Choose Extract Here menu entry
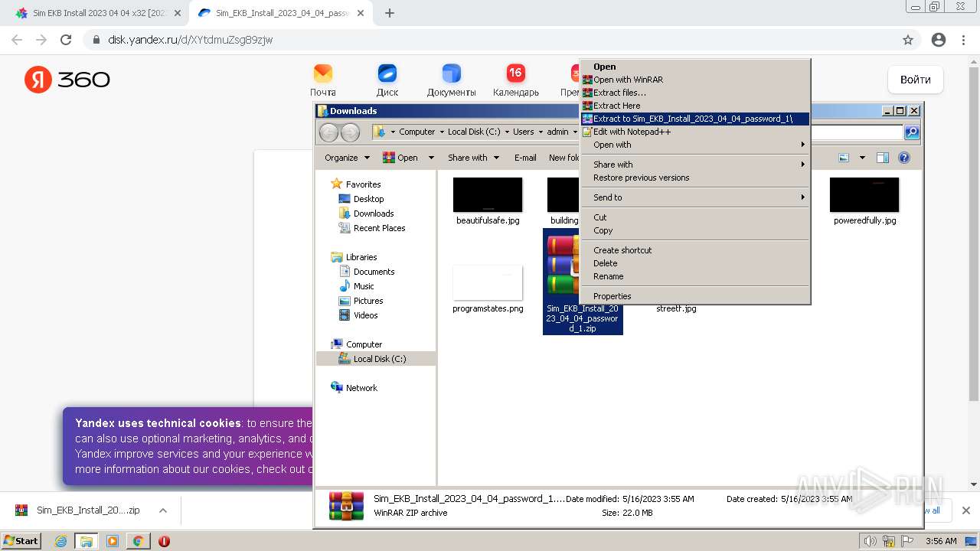 [695, 106]
